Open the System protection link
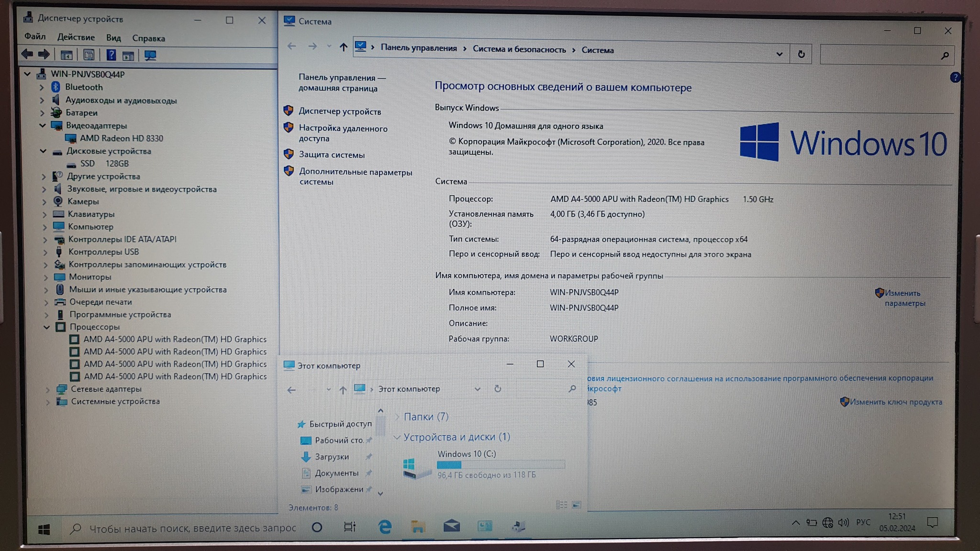 tap(332, 154)
